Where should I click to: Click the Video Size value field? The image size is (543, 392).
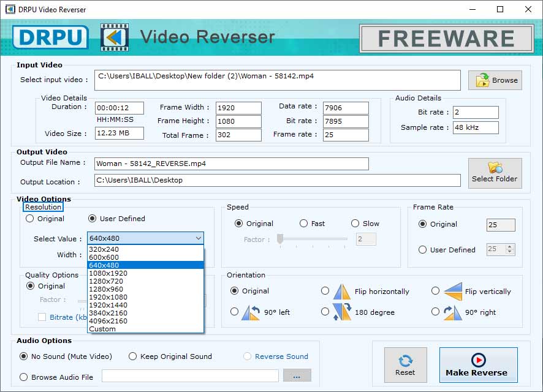(120, 133)
